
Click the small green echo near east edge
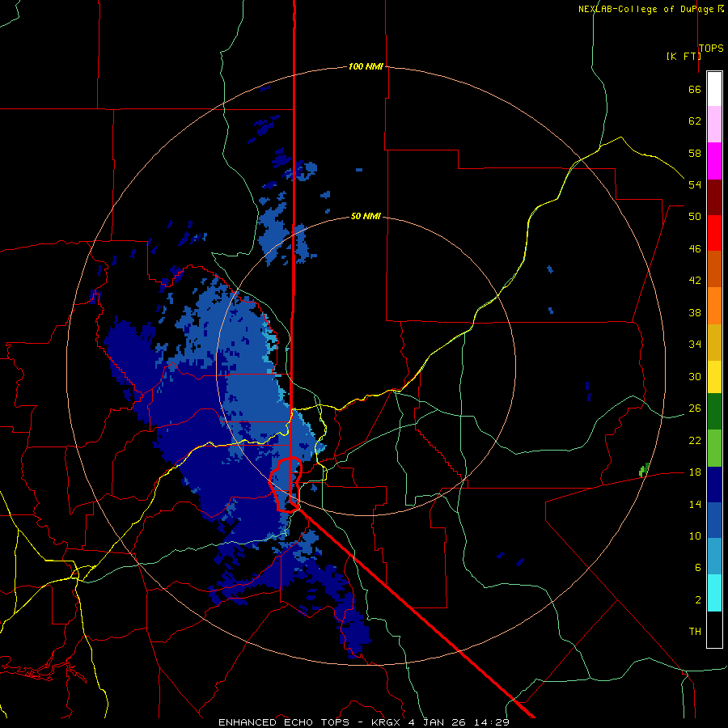point(644,469)
